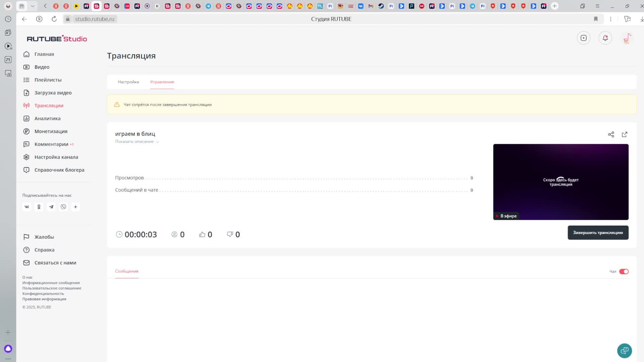Image resolution: width=644 pixels, height=362 pixels.
Task: Click the studio.rutube.ru address field
Action: (95, 19)
